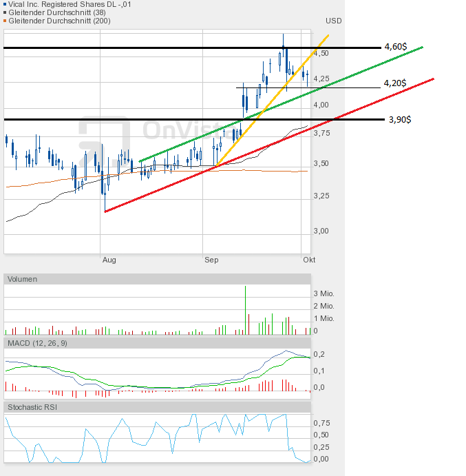Click the orange 200-day average legend marker
Image resolution: width=466 pixels, height=476 pixels.
[x=5, y=21]
